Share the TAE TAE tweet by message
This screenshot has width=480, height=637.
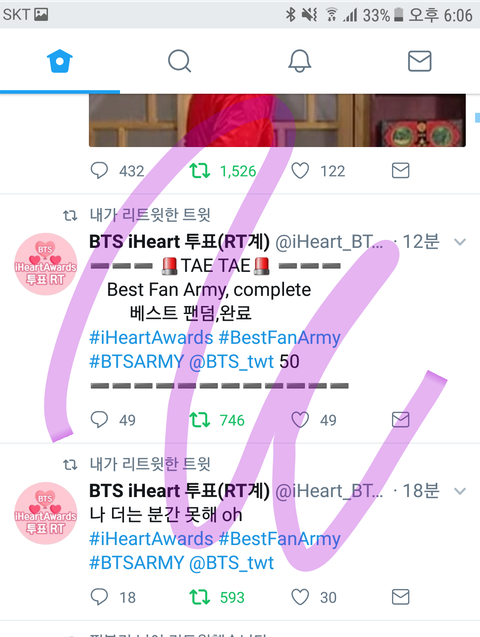point(400,420)
